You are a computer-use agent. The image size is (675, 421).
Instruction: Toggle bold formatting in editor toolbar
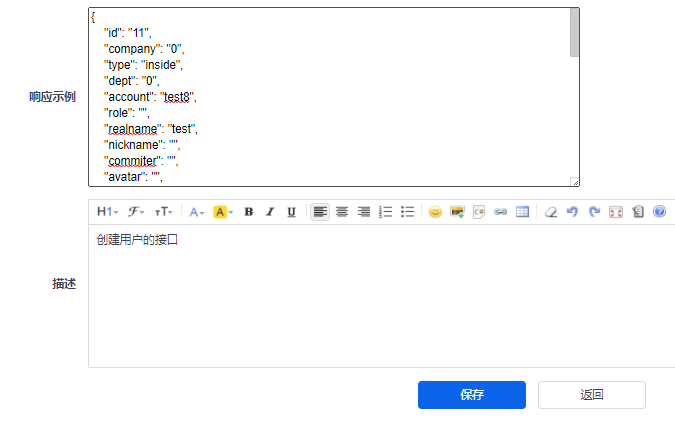248,212
